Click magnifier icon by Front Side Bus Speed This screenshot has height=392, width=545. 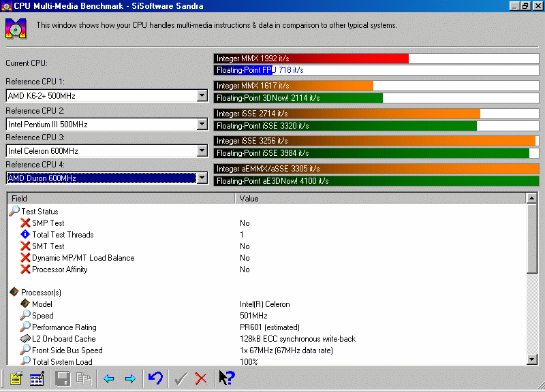coord(25,350)
